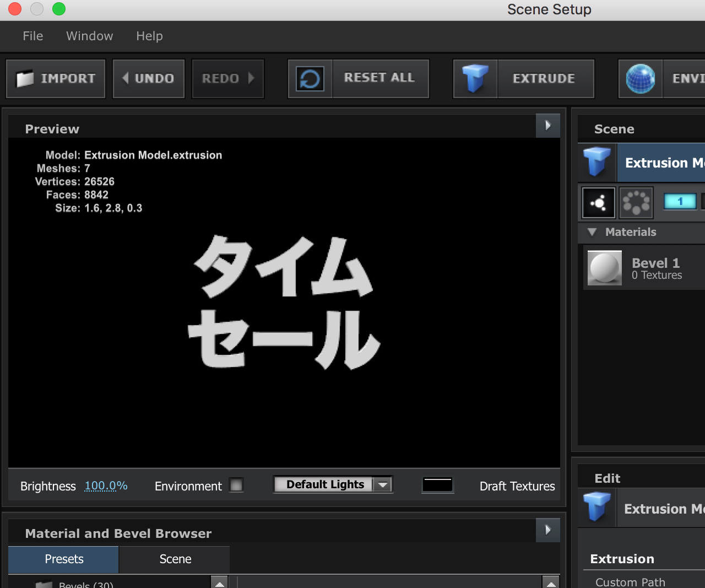Open the Default Lights dropdown
This screenshot has height=588, width=705.
(x=333, y=484)
